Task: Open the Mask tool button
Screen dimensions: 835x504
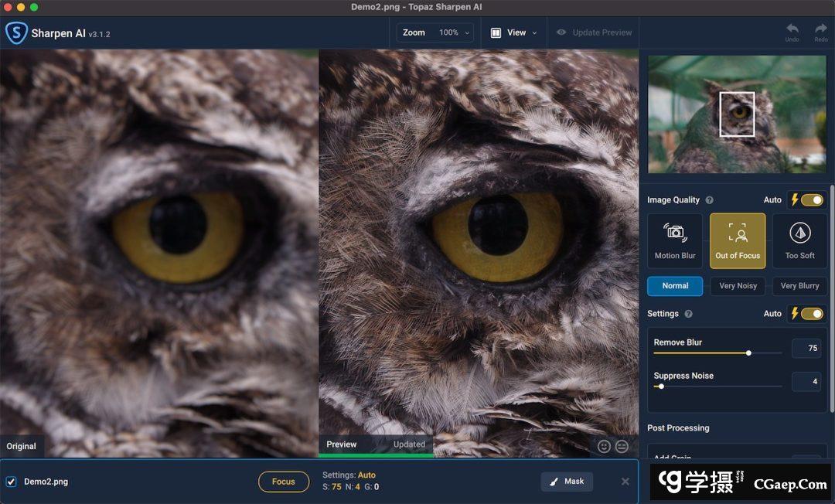Action: click(567, 482)
